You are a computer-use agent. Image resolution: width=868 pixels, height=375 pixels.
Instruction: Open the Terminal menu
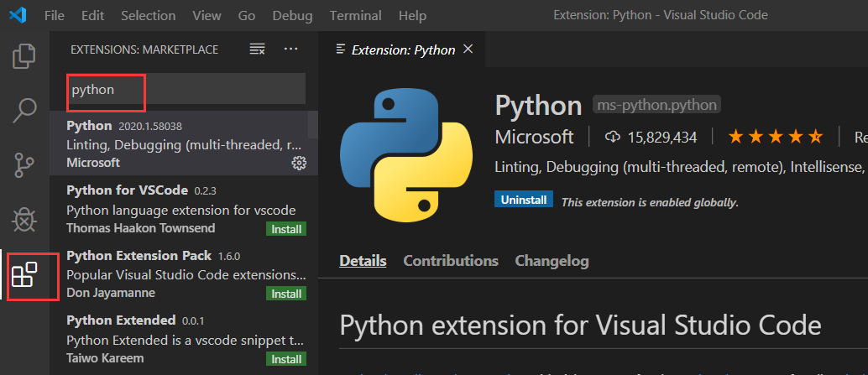click(x=355, y=16)
